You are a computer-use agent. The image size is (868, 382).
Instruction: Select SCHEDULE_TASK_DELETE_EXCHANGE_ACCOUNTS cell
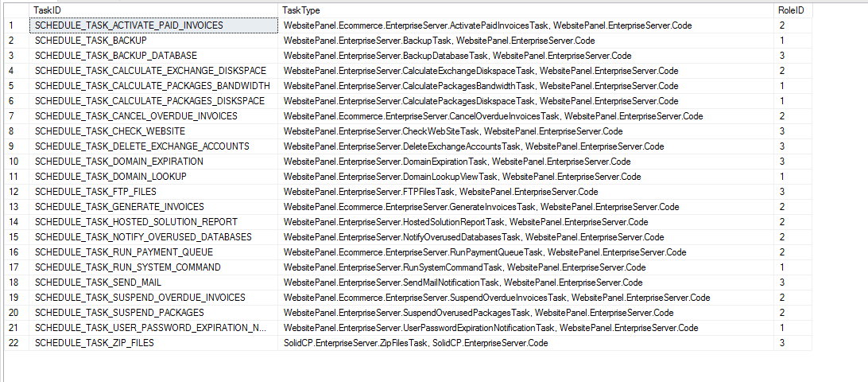pos(153,146)
